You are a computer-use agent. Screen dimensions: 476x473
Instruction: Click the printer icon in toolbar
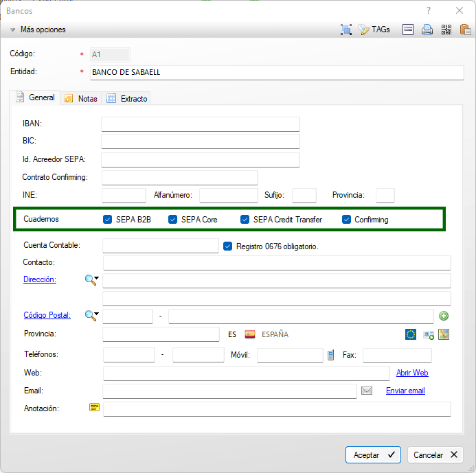coord(427,30)
